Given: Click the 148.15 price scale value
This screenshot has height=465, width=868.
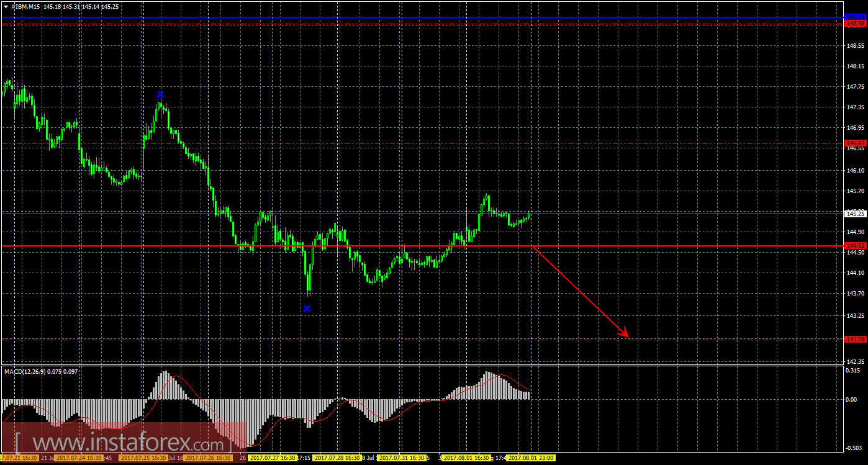Looking at the screenshot, I should click(856, 66).
